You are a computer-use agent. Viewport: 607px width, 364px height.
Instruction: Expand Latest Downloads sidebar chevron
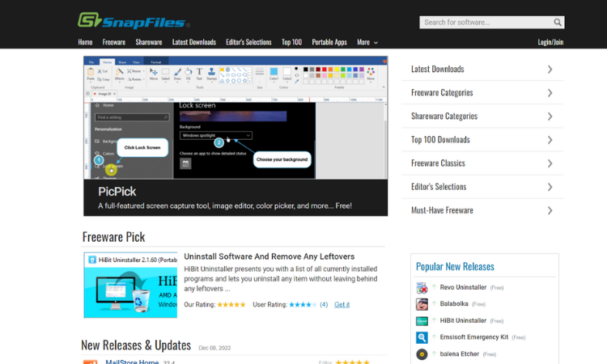point(550,70)
